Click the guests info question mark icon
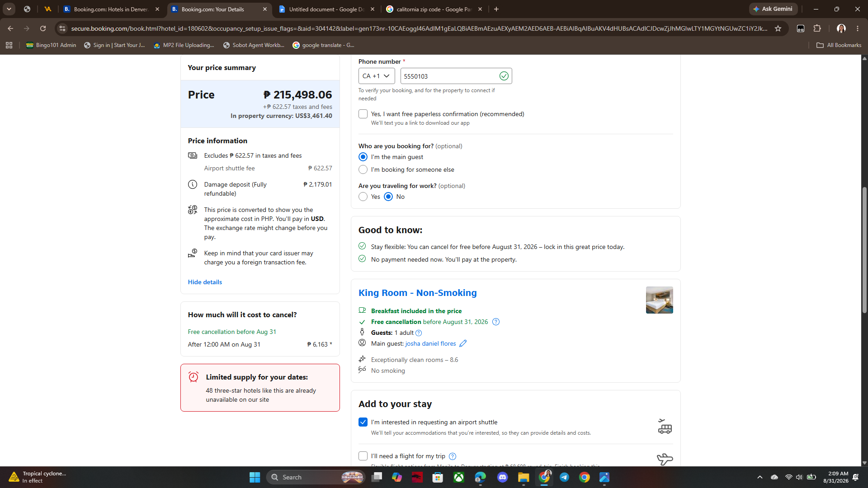Image resolution: width=868 pixels, height=488 pixels. (x=419, y=333)
